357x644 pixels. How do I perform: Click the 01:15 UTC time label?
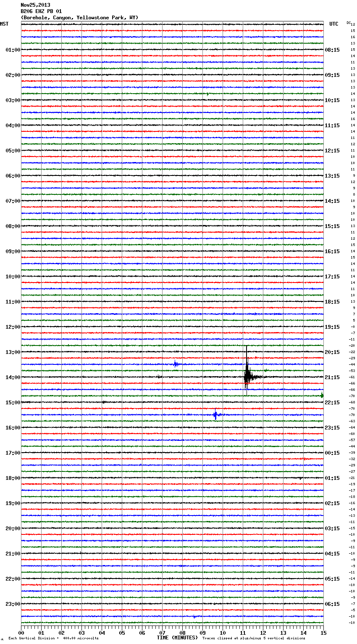(332, 478)
